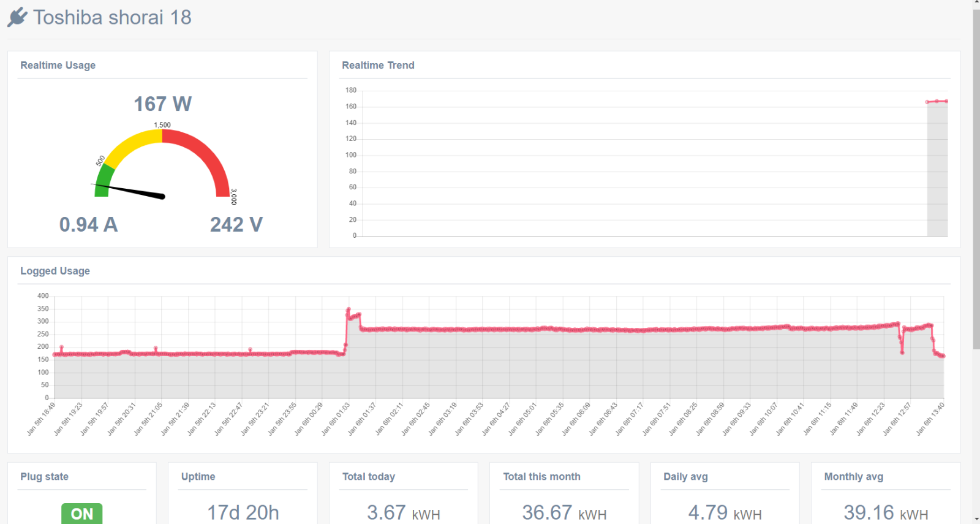Click the Jan 6th 07:17 axis label
980x524 pixels.
(630, 419)
